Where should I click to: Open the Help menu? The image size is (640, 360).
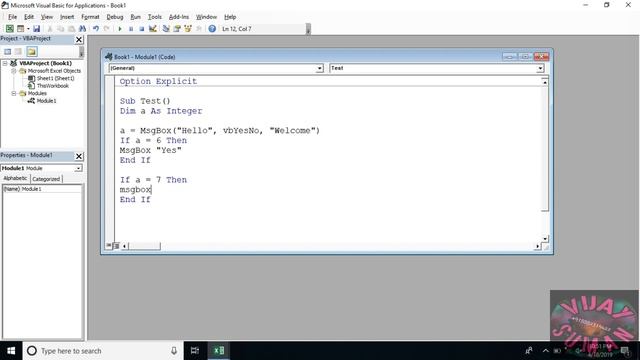click(x=230, y=17)
